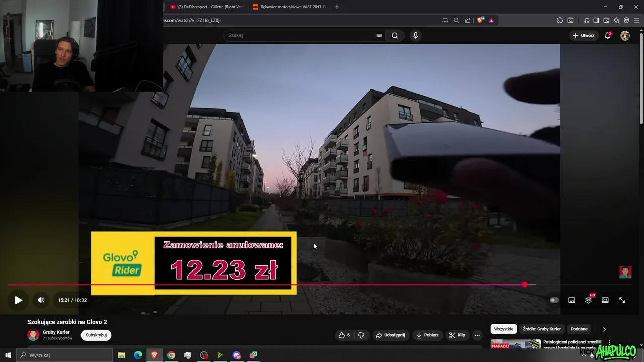This screenshot has height=362, width=644.
Task: Click the Utwórz create button
Action: (x=583, y=35)
